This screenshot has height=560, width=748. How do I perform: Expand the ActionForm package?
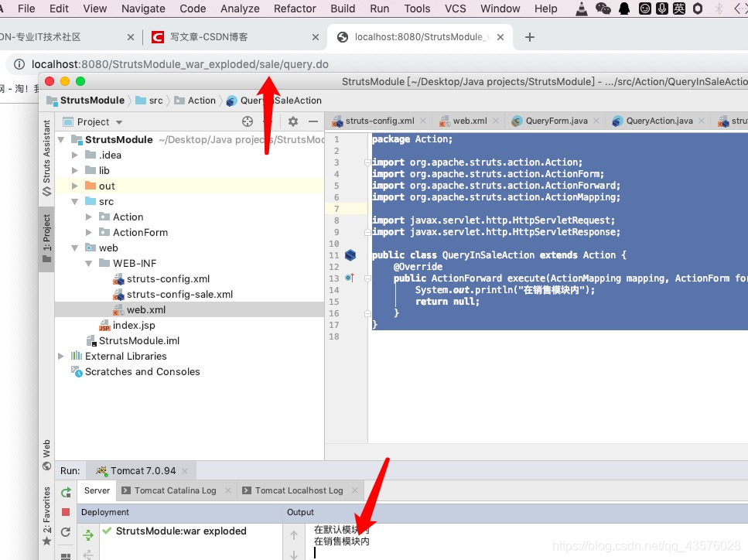88,232
